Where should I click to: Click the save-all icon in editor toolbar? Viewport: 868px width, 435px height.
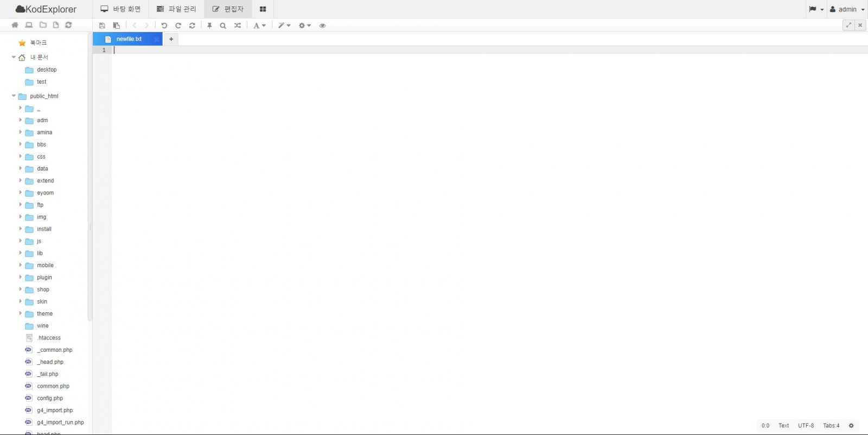(x=116, y=26)
